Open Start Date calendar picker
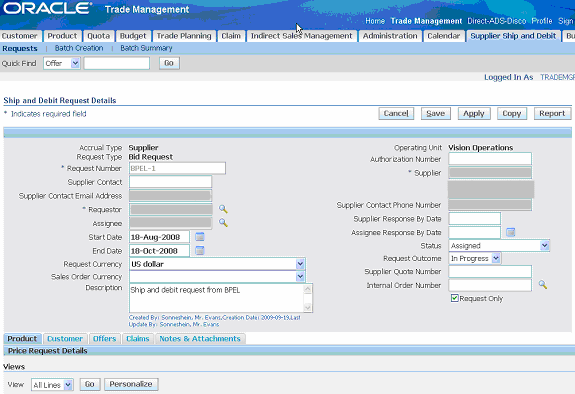 [200, 237]
